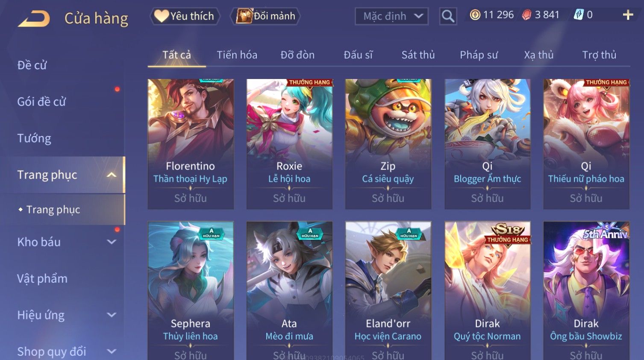Click the golden back arrow icon
Viewport: 644px width, 360px height.
point(34,18)
